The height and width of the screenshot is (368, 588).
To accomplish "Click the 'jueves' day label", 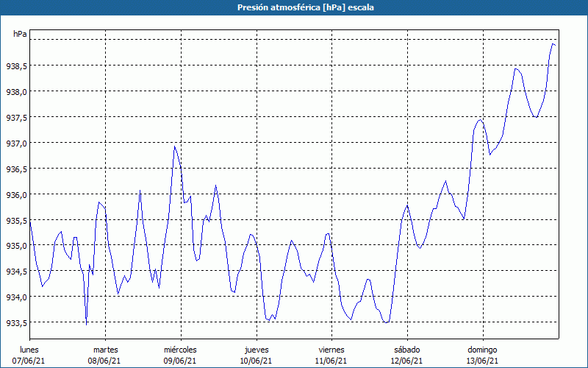I will [257, 350].
